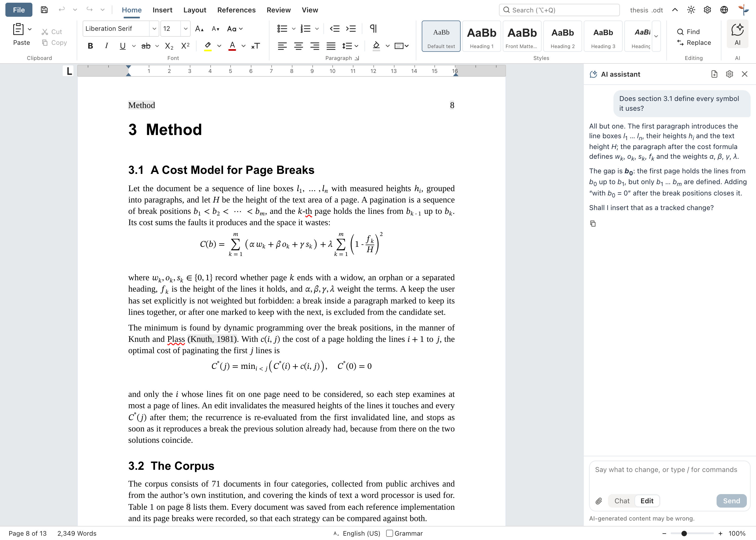Open the Insert tab
756x540 pixels.
[x=162, y=10]
